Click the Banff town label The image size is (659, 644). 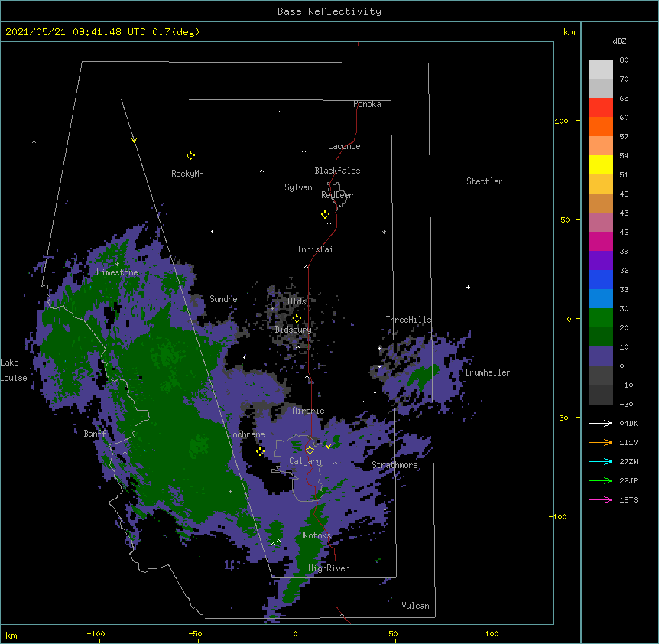click(x=95, y=434)
